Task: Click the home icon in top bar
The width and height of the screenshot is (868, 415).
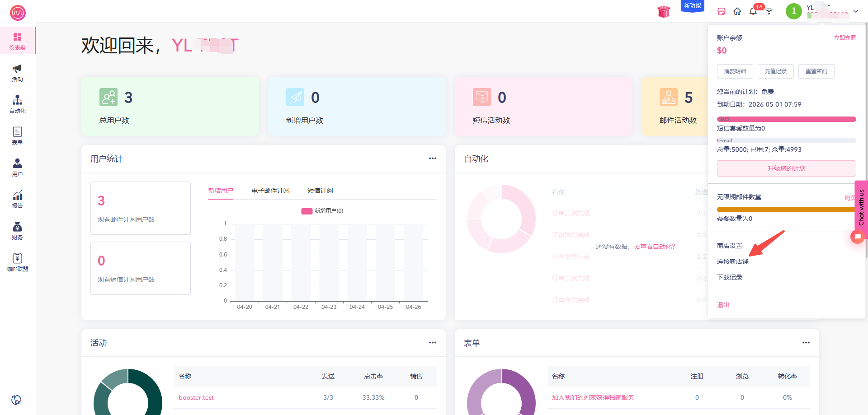Action: (737, 12)
